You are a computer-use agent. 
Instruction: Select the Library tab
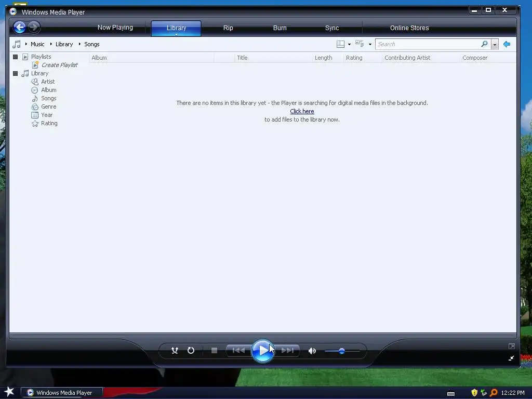(176, 28)
